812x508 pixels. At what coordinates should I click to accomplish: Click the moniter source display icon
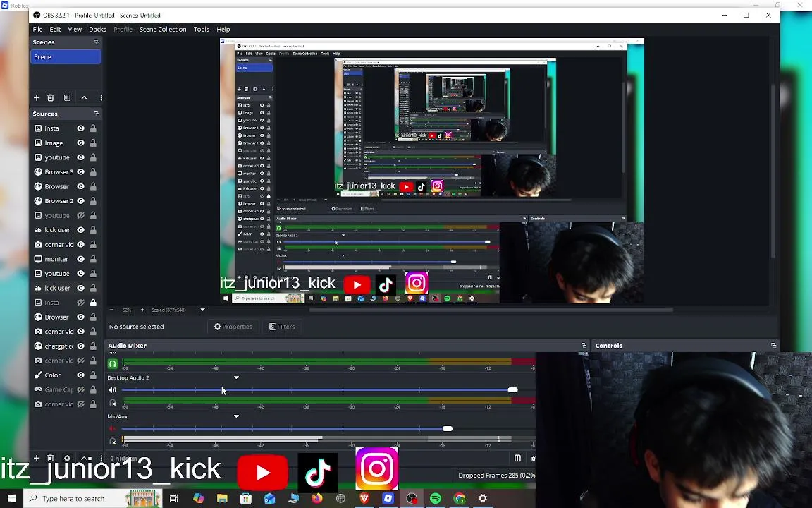38,259
